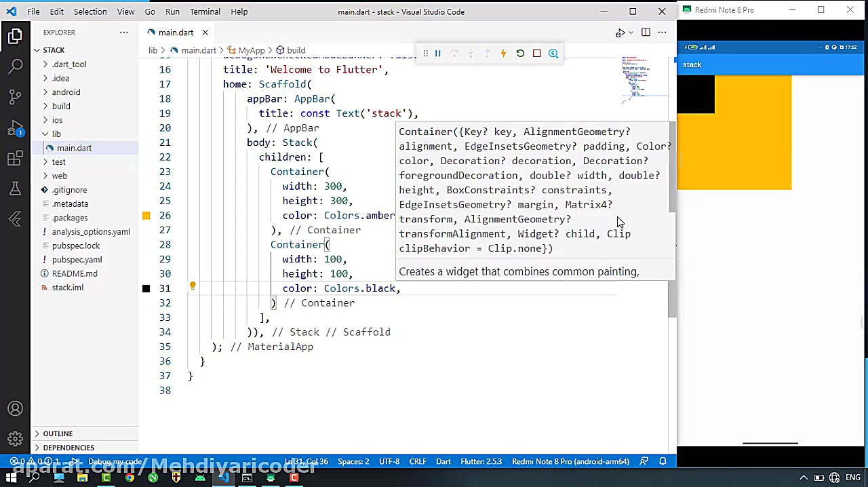This screenshot has width=868, height=487.
Task: Select device Redmi Note 8 Pro in status bar
Action: click(x=570, y=461)
